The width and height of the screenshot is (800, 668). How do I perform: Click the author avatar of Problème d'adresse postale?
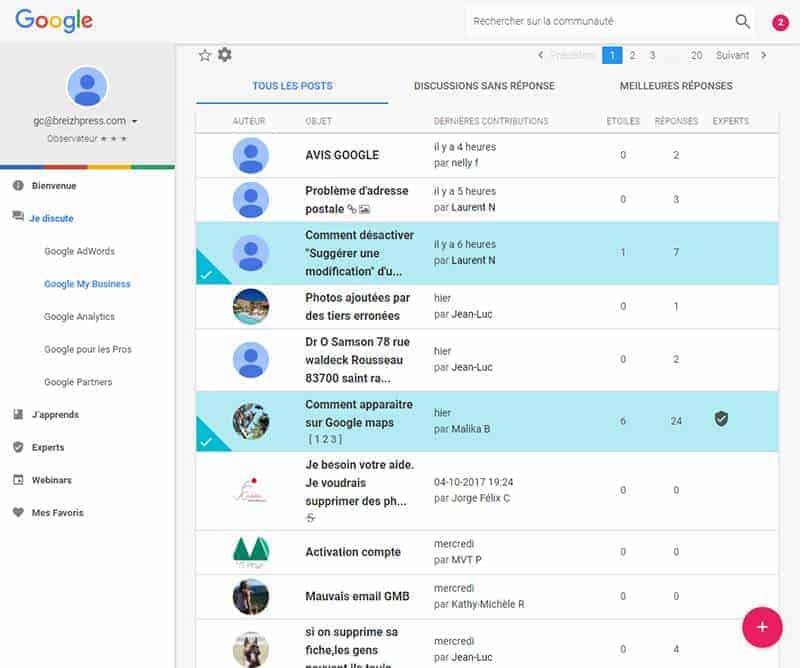point(251,200)
